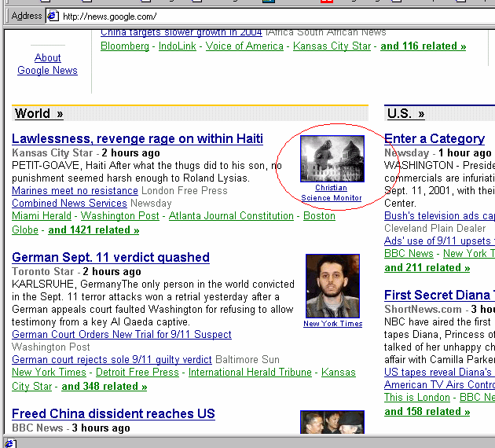Click 'Toronto Star - 2 hours ago' text

click(76, 271)
